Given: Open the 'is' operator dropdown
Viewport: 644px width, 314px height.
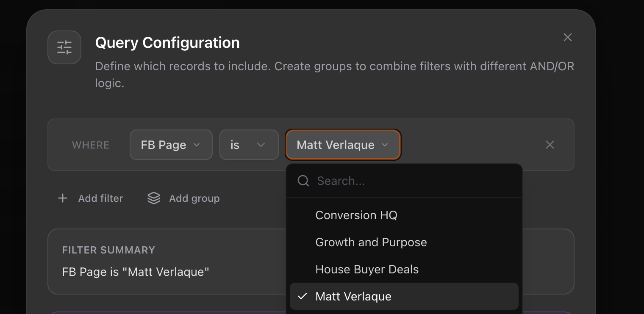Looking at the screenshot, I should tap(249, 145).
